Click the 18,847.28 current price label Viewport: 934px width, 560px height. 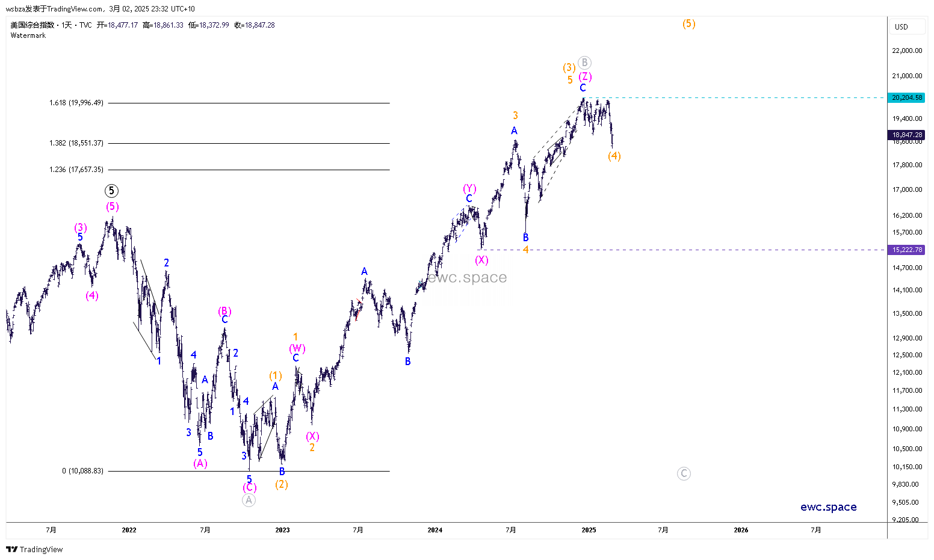coord(907,135)
